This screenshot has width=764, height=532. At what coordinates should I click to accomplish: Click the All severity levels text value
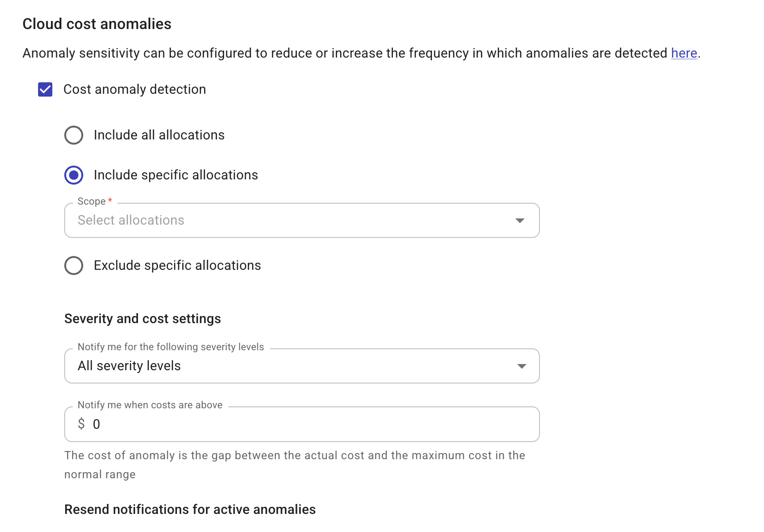pyautogui.click(x=129, y=365)
